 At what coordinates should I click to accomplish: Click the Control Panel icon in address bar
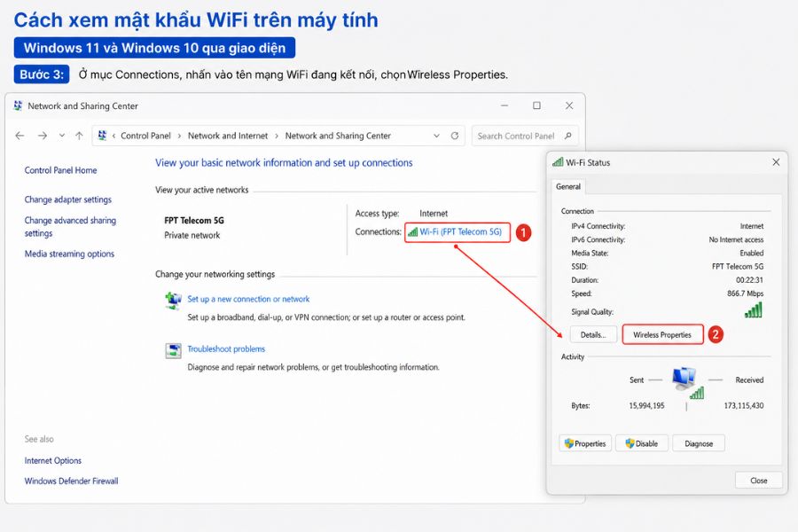[102, 136]
